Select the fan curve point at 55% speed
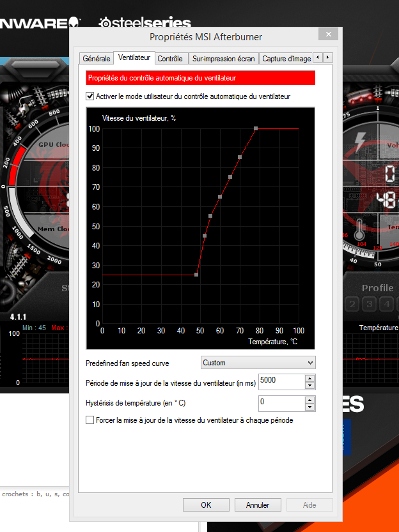Image resolution: width=399 pixels, height=532 pixels. (210, 216)
